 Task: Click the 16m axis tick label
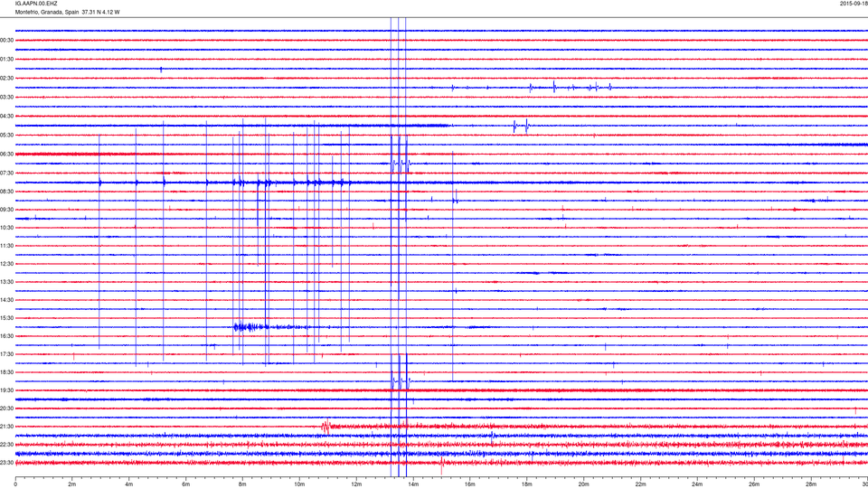[x=470, y=484]
